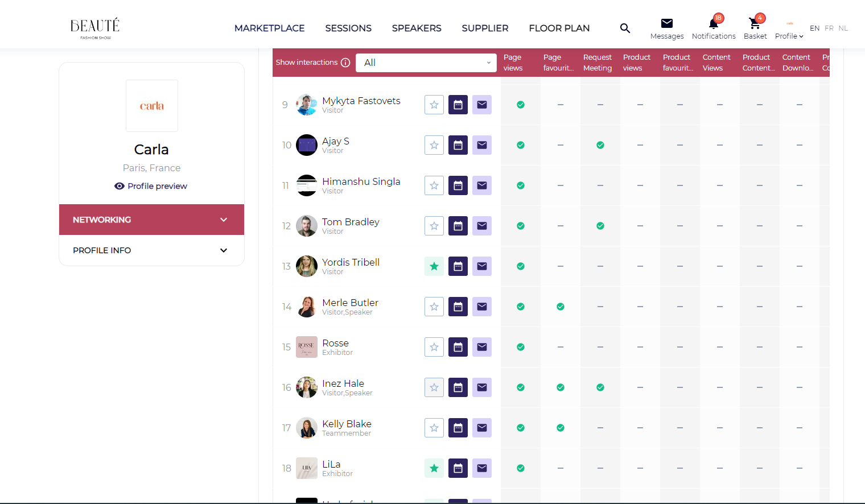Send message to Rosse exhibitor
This screenshot has width=865, height=504.
click(482, 347)
